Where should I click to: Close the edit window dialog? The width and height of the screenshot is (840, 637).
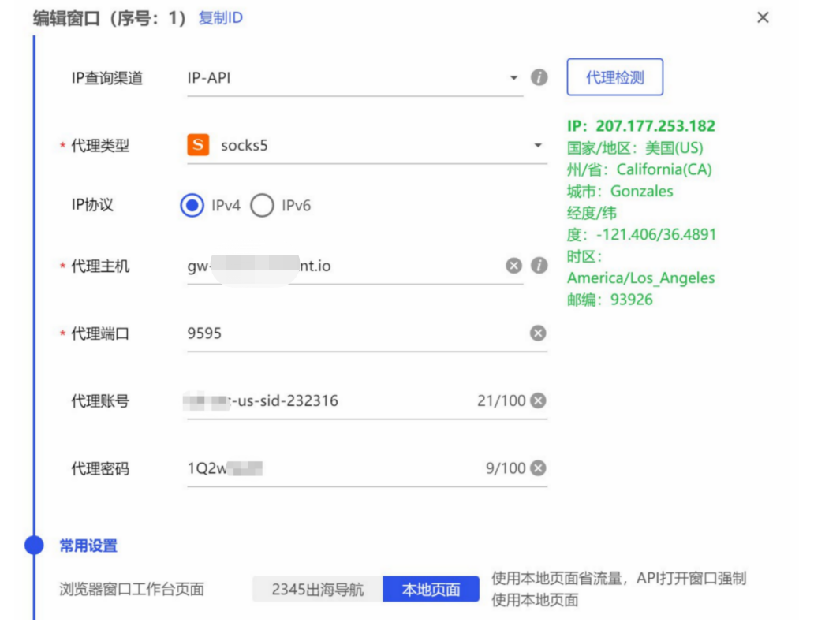point(763,17)
